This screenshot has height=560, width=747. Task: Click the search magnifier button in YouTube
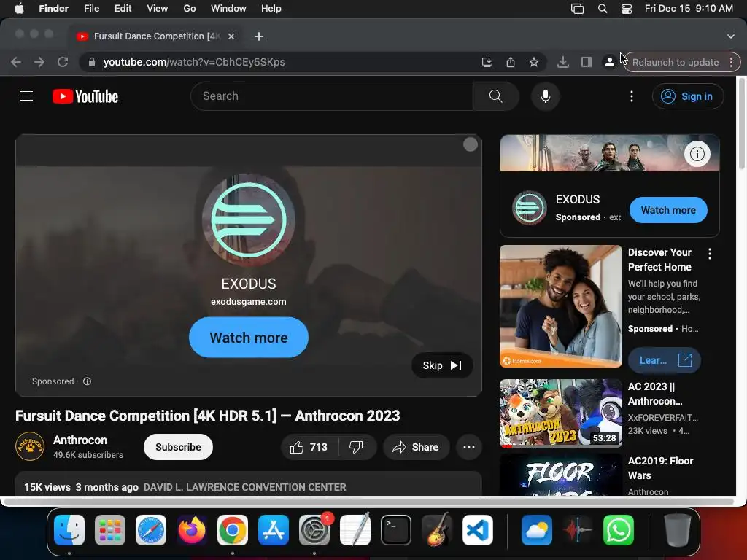[495, 96]
